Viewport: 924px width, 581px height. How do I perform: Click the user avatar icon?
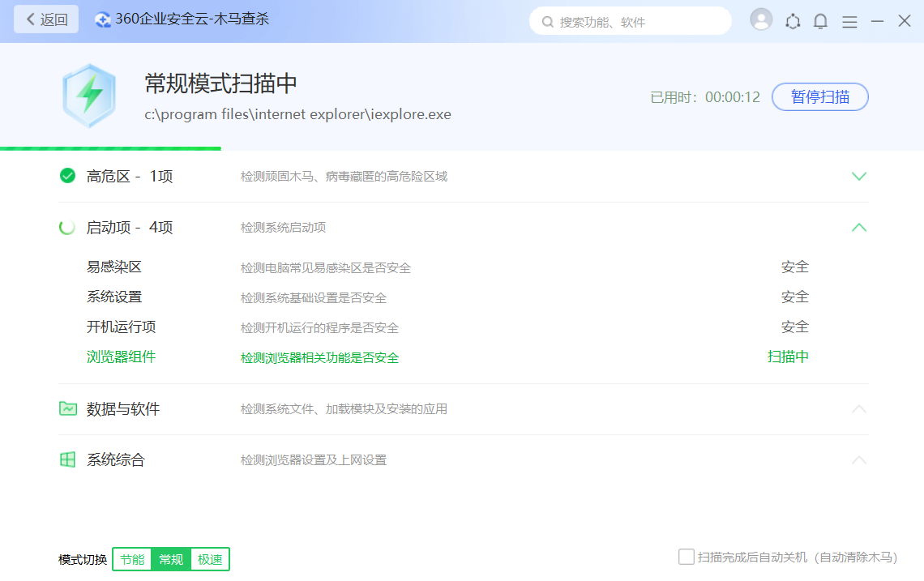pyautogui.click(x=761, y=20)
